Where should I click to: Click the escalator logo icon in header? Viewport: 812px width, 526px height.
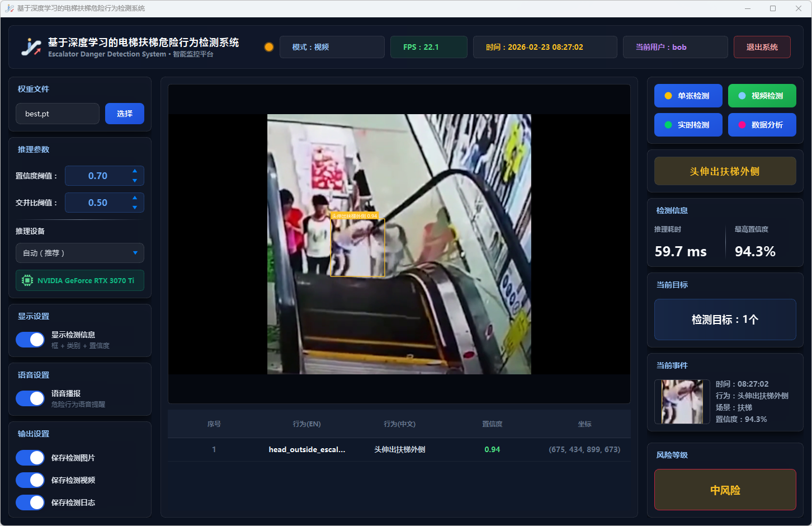point(31,47)
